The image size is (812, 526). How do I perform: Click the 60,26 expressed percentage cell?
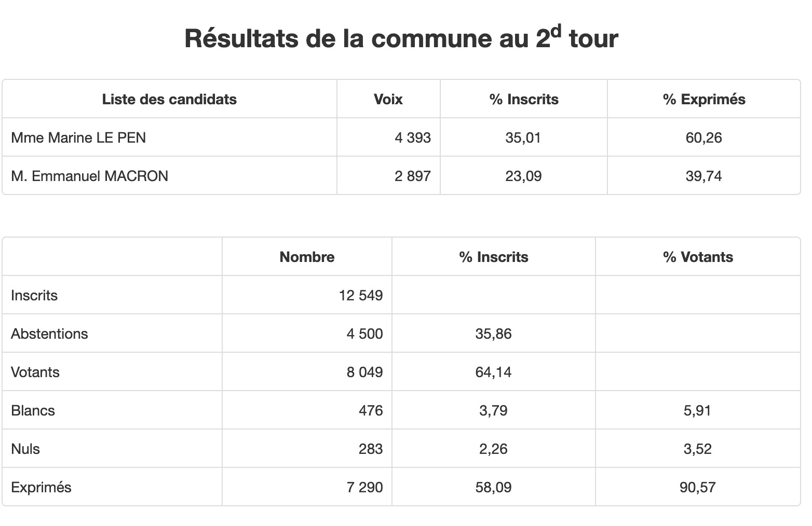click(703, 137)
